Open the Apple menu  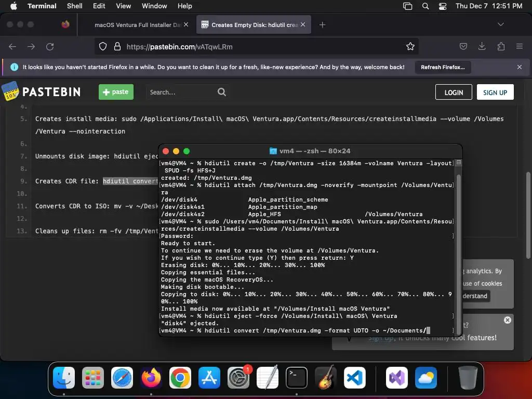(14, 6)
